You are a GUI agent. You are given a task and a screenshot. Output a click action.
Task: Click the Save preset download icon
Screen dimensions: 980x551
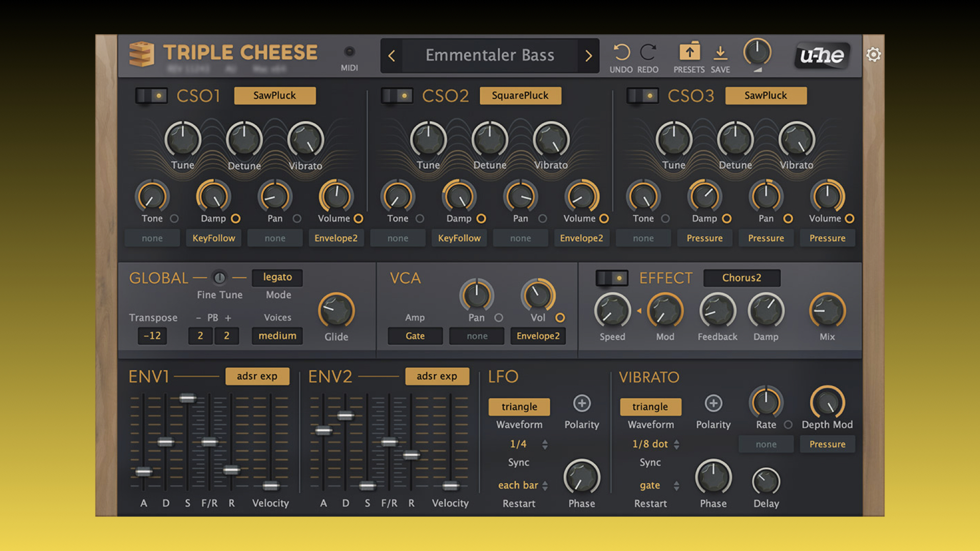720,53
